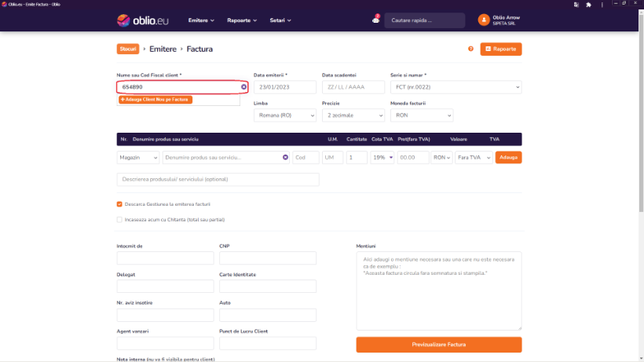Clear the client fiscal code field

(244, 87)
